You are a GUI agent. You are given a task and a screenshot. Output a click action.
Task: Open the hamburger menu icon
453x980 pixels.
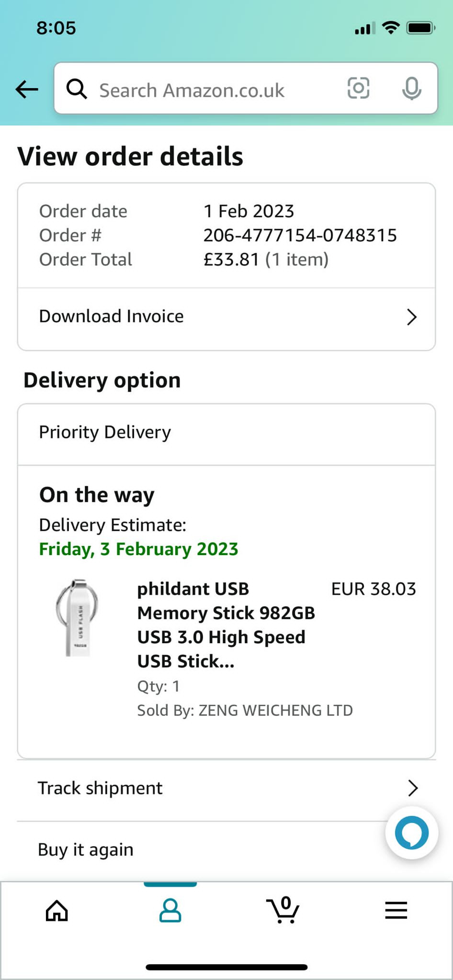(396, 910)
